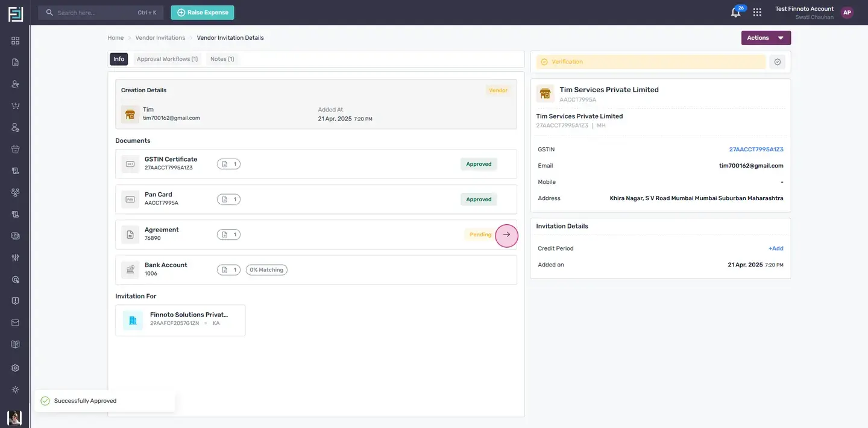The image size is (868, 428).
Task: Toggle the light/dark theme sun icon
Action: click(15, 389)
